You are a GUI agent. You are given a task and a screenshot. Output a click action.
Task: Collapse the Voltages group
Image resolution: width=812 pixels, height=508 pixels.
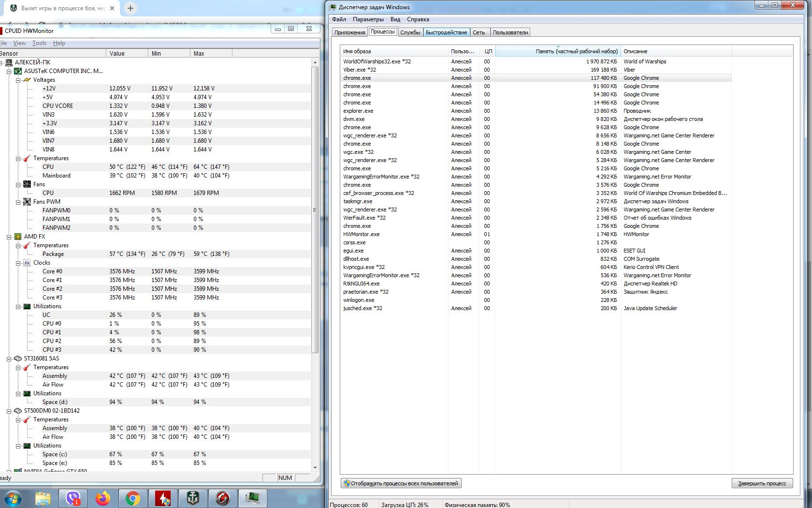tap(18, 80)
